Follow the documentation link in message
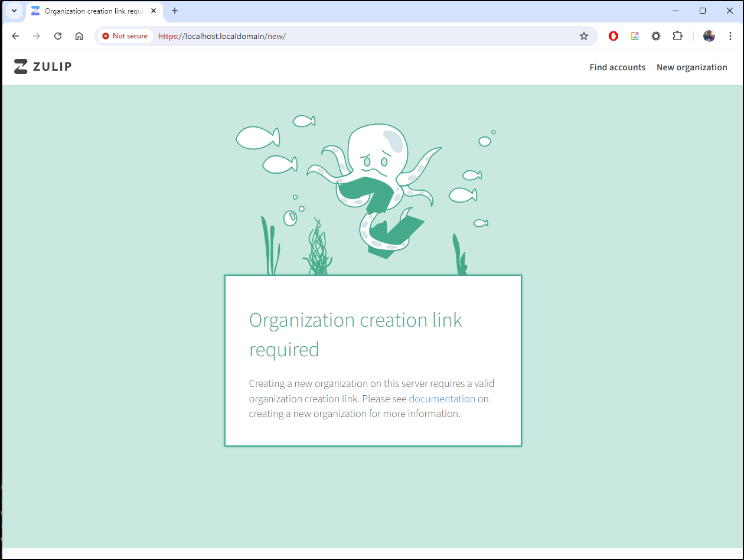 (442, 399)
